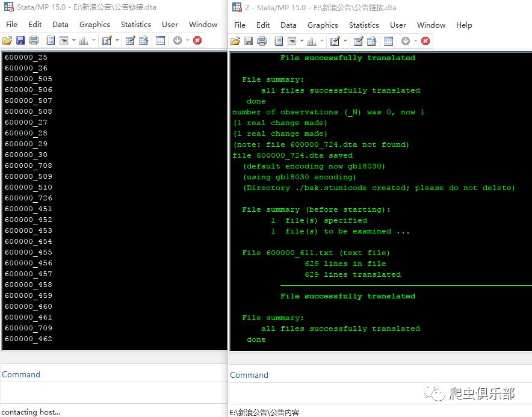The image size is (532, 417).
Task: Click working directory path in right status bar
Action: pos(264,412)
